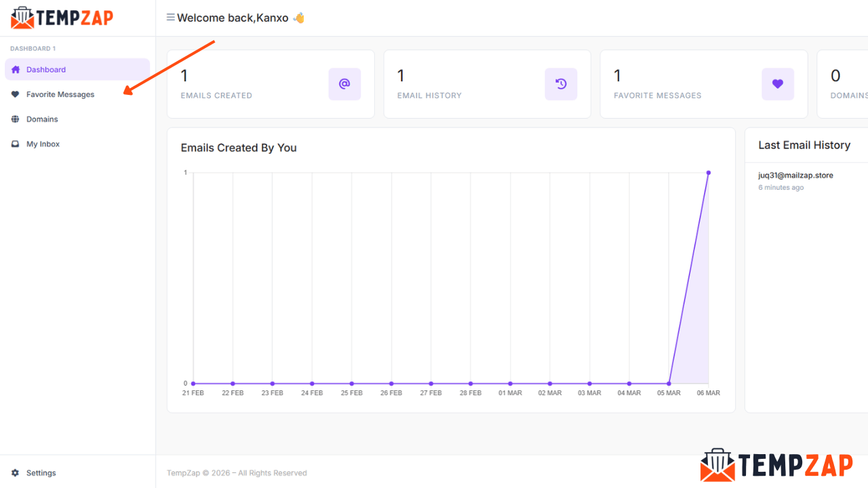The height and width of the screenshot is (488, 868).
Task: Click the Settings gear icon
Action: (x=16, y=473)
